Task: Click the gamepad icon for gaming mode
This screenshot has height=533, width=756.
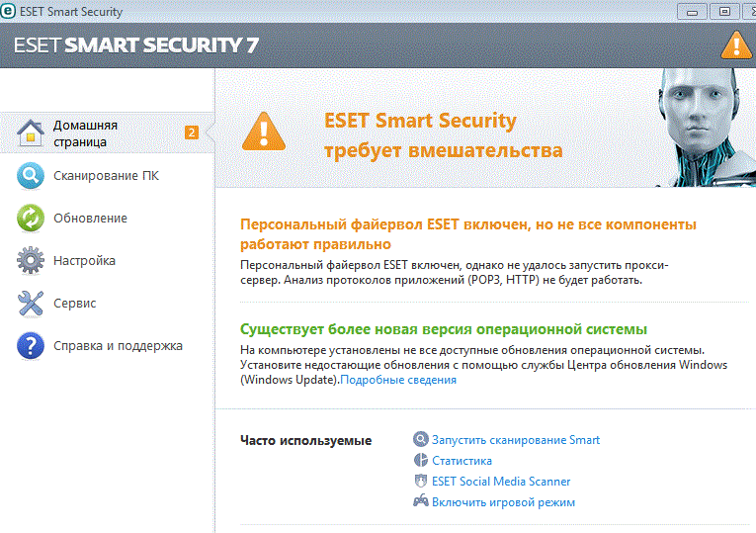Action: [421, 502]
